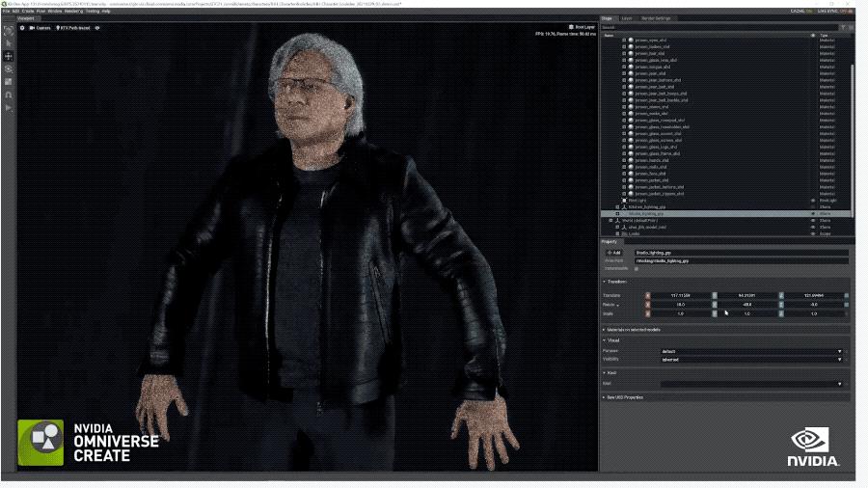This screenshot has width=868, height=488.
Task: Click the prim name field Studio_lighting_grp
Action: pos(742,253)
